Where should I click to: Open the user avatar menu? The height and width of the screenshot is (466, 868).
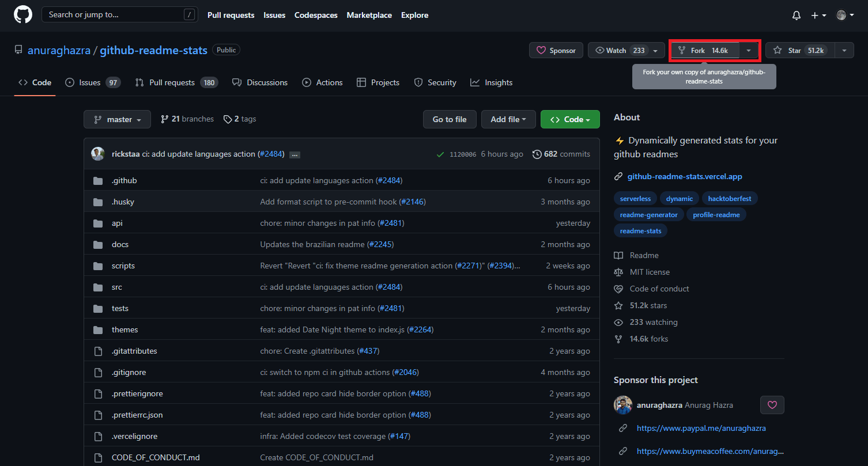844,16
